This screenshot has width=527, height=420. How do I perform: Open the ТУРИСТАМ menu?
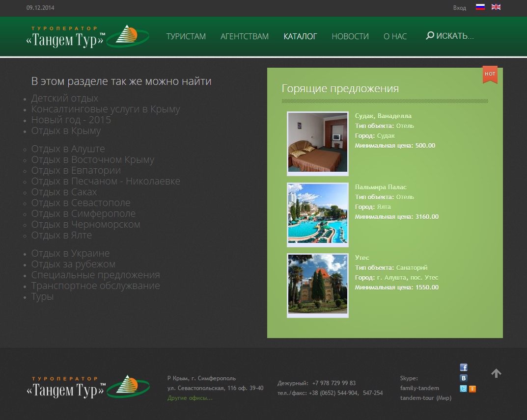point(186,36)
